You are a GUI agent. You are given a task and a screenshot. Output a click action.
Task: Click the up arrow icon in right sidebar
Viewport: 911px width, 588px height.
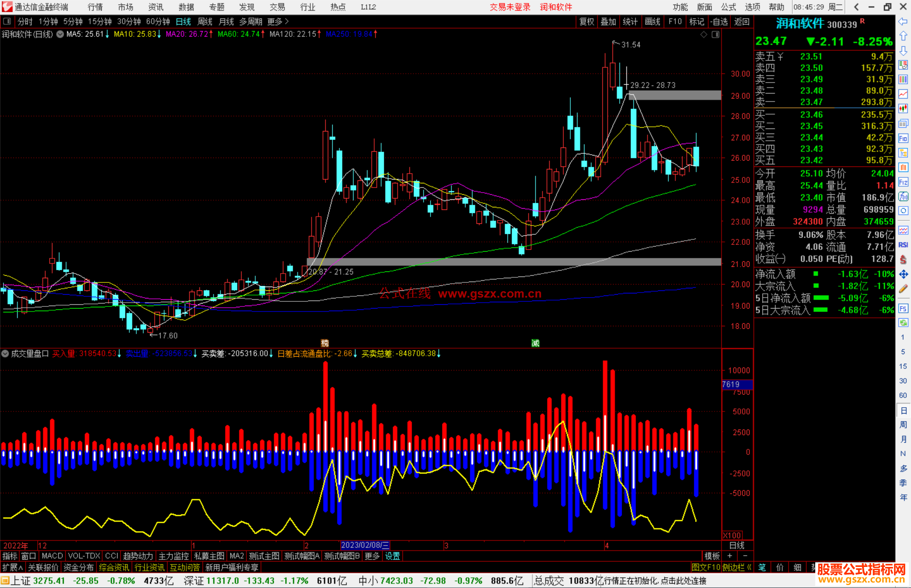[x=903, y=36]
